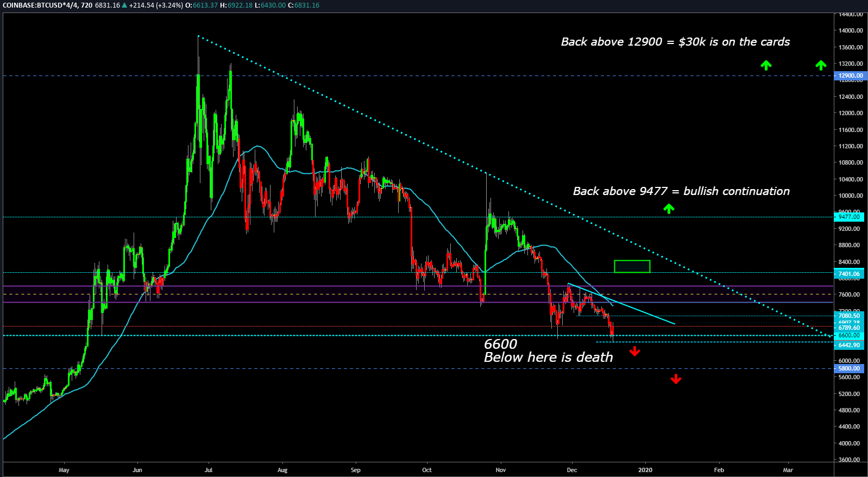The image size is (868, 477).
Task: Select the 7401.06 price axis label
Action: (850, 274)
